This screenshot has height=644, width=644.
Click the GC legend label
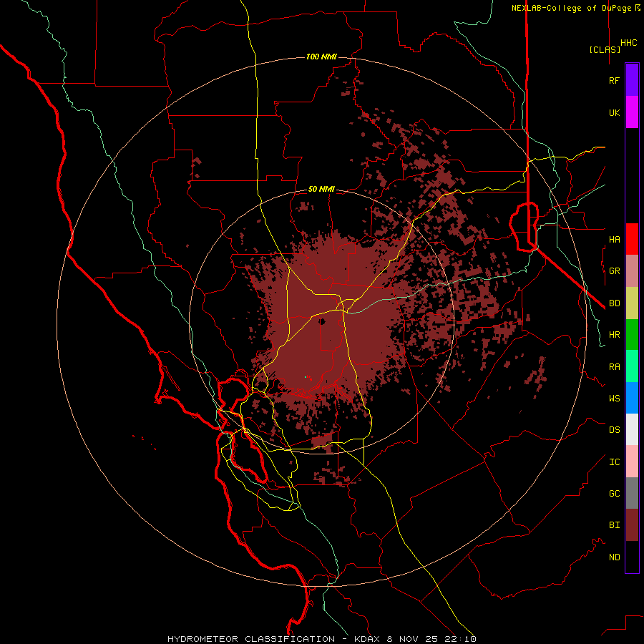point(615,494)
